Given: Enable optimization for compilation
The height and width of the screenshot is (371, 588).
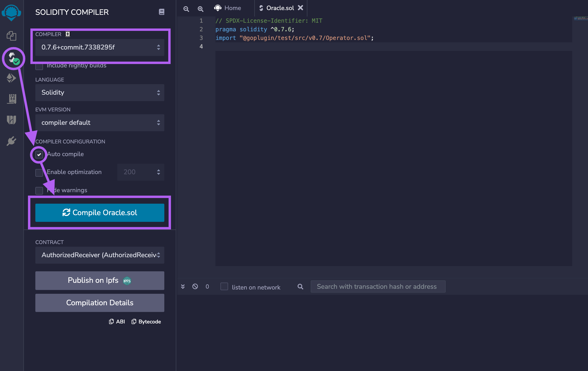Looking at the screenshot, I should tap(39, 173).
